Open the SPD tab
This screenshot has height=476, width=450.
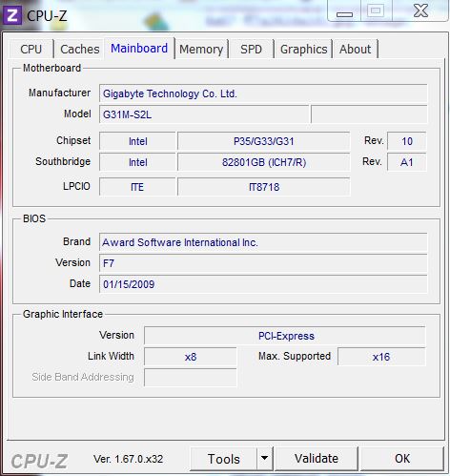tap(251, 49)
